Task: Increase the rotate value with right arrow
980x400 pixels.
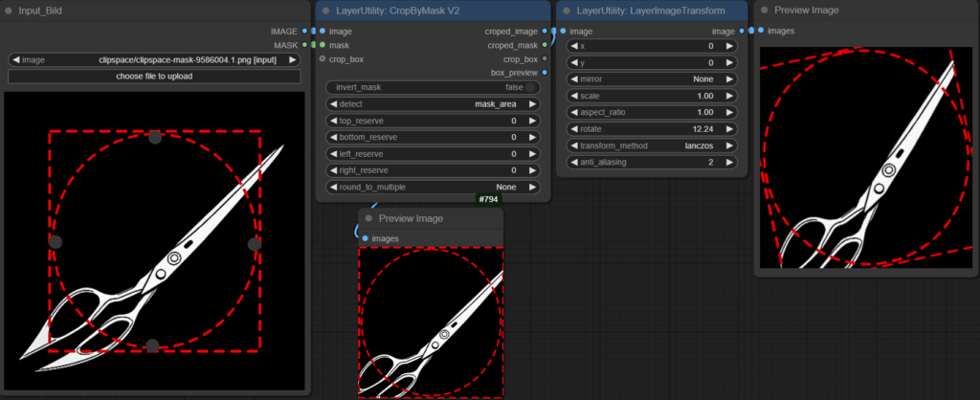Action: (x=729, y=129)
